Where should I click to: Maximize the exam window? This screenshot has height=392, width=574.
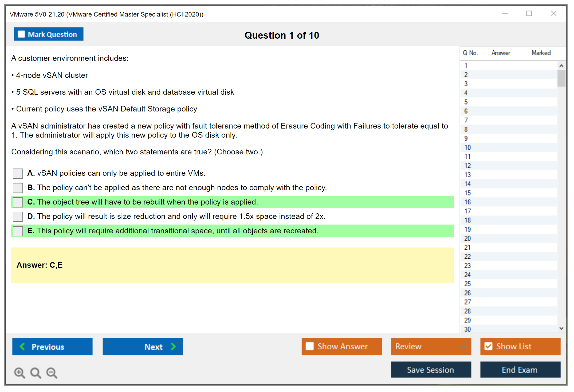click(x=529, y=14)
